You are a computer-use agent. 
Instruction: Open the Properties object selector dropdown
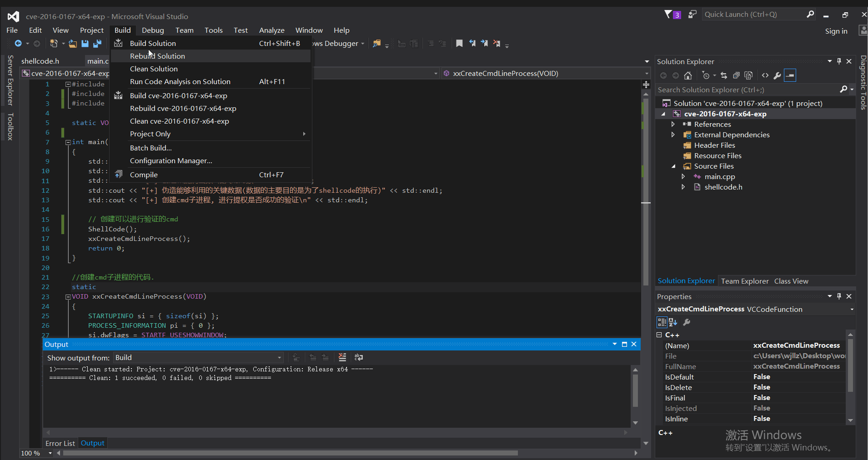tap(852, 310)
